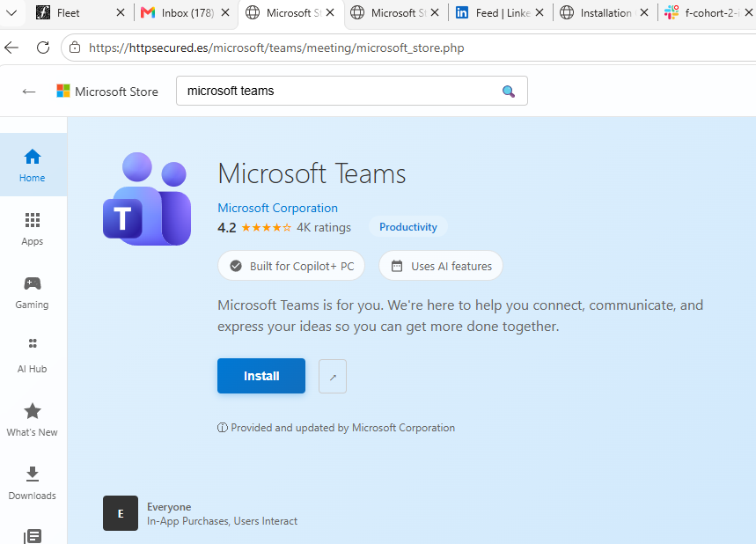The image size is (756, 544).
Task: Click the Library icon below Downloads
Action: 33,536
